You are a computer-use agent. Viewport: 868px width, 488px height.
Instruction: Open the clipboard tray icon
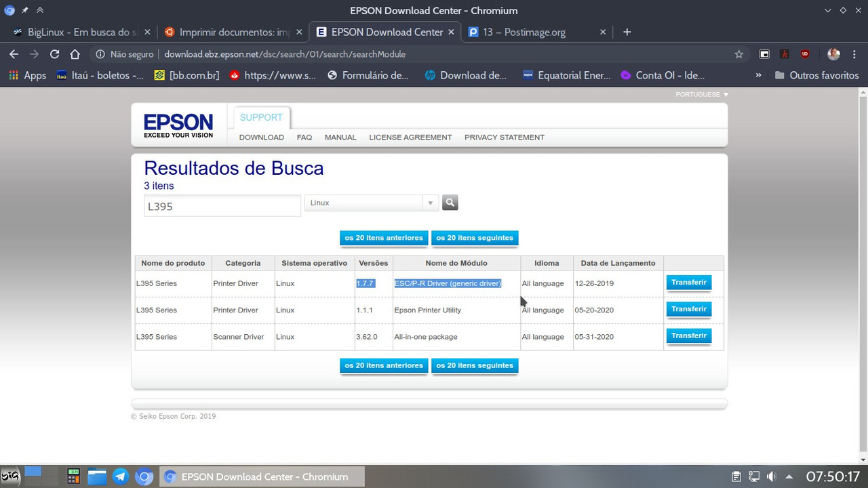[x=737, y=476]
